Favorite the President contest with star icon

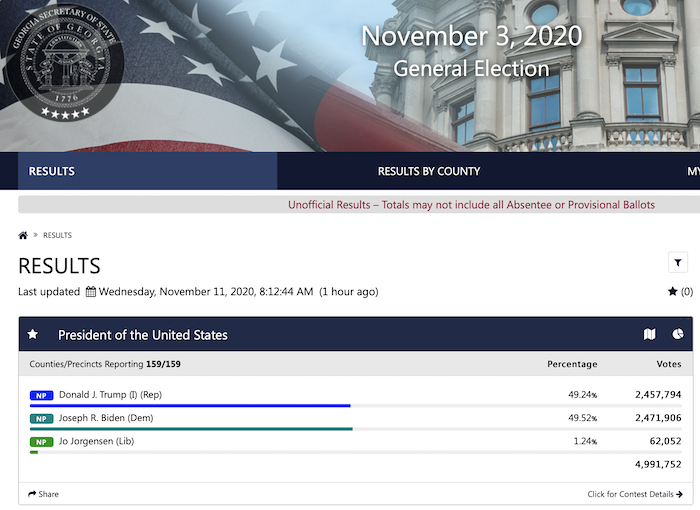click(x=33, y=334)
